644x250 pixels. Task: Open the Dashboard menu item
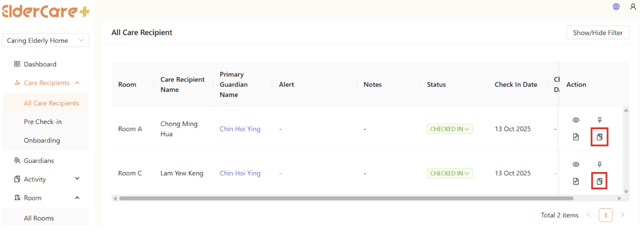pyautogui.click(x=40, y=64)
